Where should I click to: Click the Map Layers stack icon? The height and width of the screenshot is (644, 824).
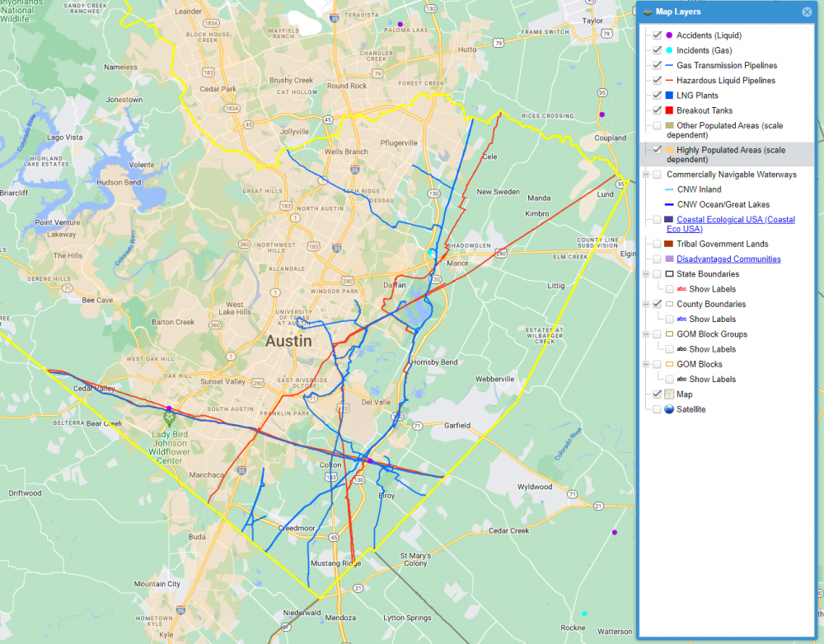point(648,12)
